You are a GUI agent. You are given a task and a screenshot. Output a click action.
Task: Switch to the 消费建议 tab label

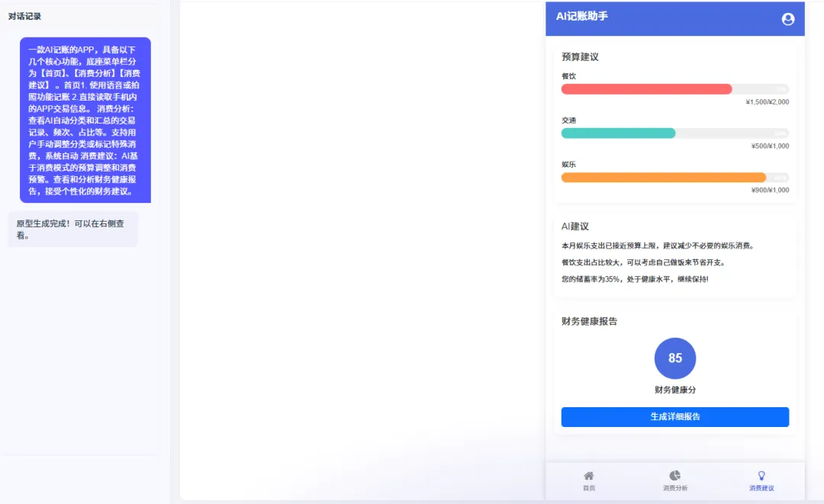pyautogui.click(x=761, y=488)
